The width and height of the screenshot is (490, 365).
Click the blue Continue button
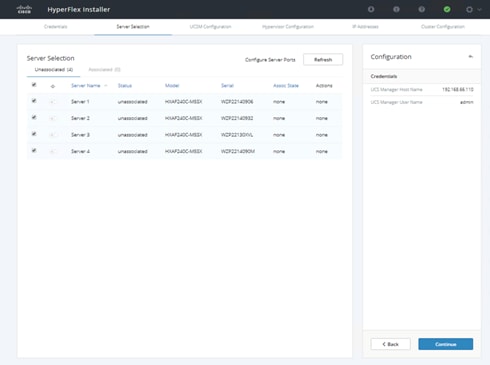(x=446, y=344)
